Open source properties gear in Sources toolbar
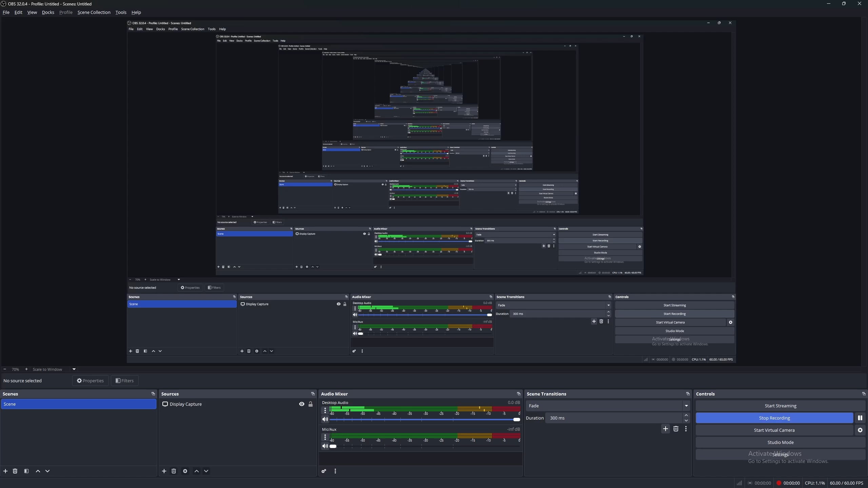The height and width of the screenshot is (488, 868). pyautogui.click(x=185, y=471)
